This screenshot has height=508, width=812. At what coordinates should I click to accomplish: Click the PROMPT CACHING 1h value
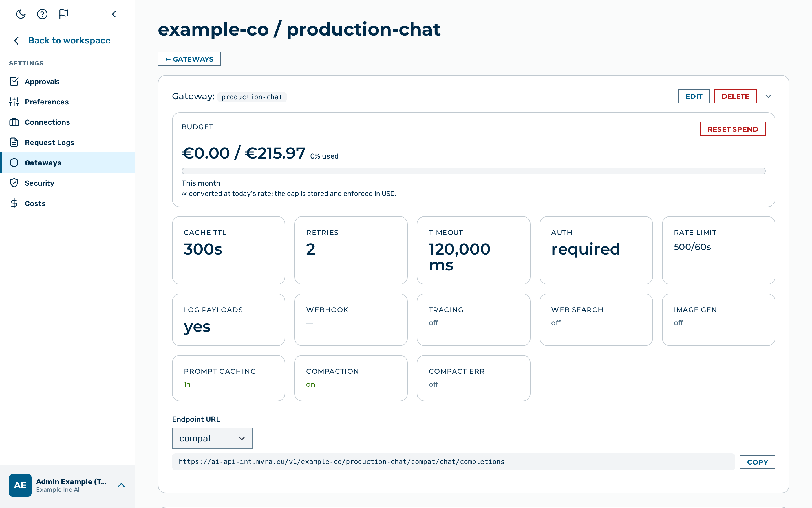187,384
